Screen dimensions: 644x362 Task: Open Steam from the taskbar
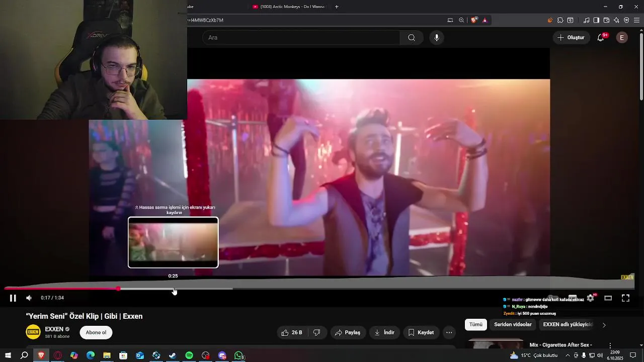coord(173,355)
